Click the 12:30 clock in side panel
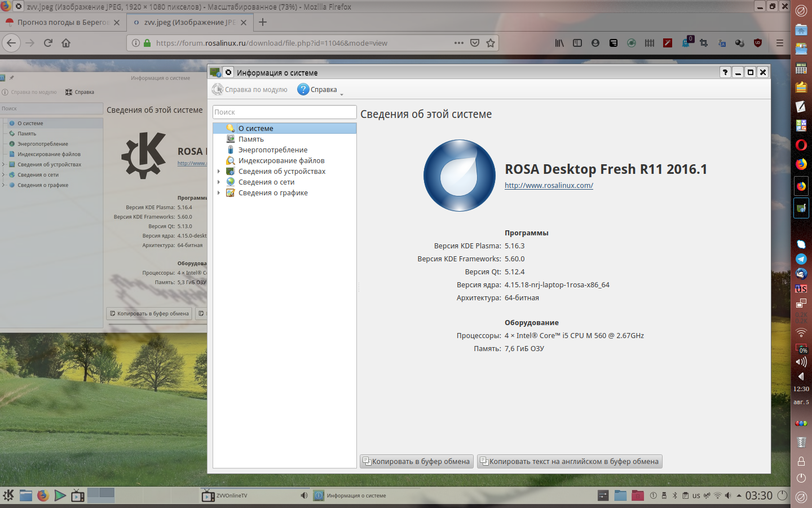This screenshot has height=508, width=812. pyautogui.click(x=801, y=389)
